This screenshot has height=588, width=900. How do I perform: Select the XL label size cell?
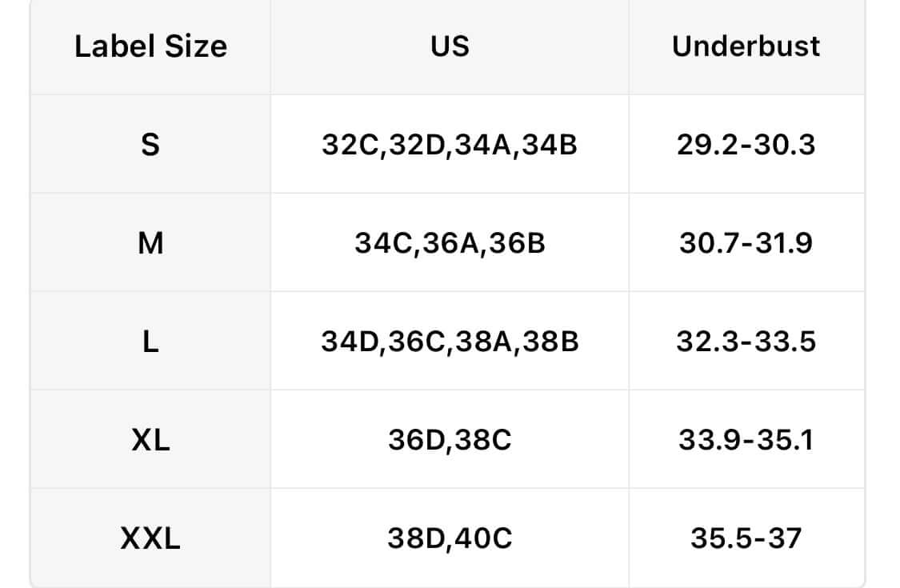(150, 440)
